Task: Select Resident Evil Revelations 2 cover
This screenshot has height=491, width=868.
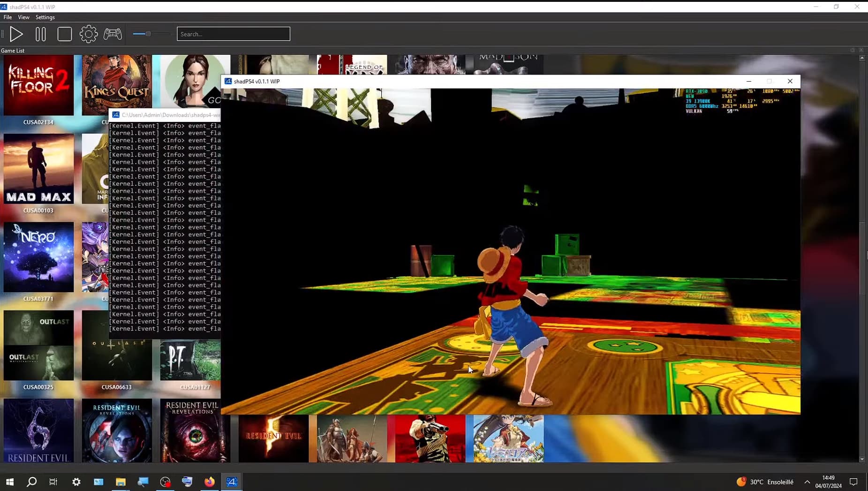Action: click(195, 431)
